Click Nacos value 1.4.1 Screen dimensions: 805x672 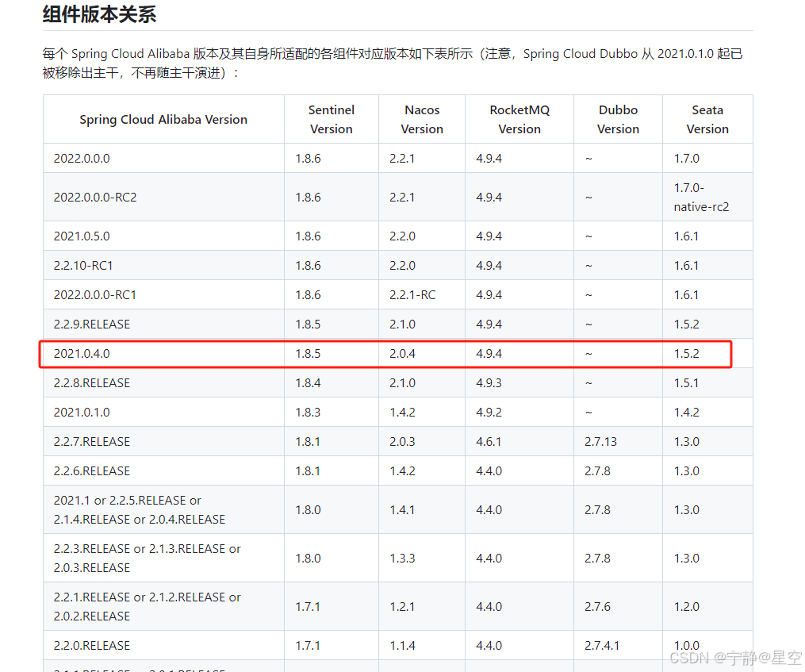402,509
